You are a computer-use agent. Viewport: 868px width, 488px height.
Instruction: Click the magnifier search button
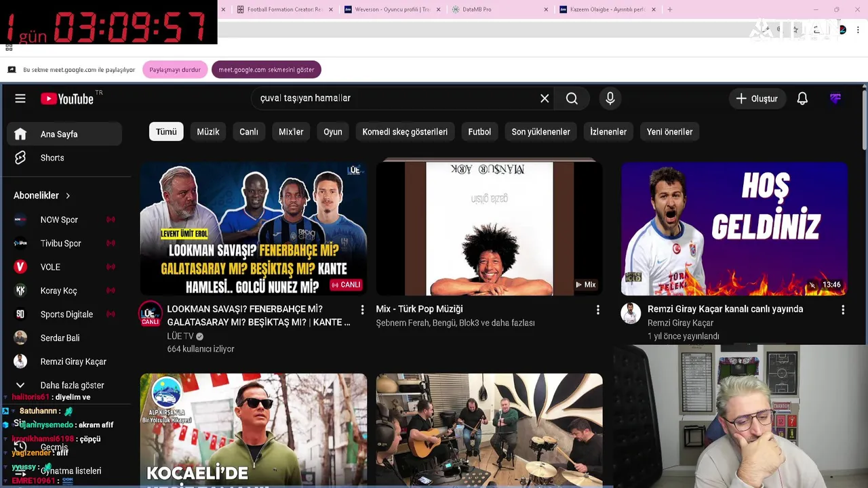pos(572,98)
